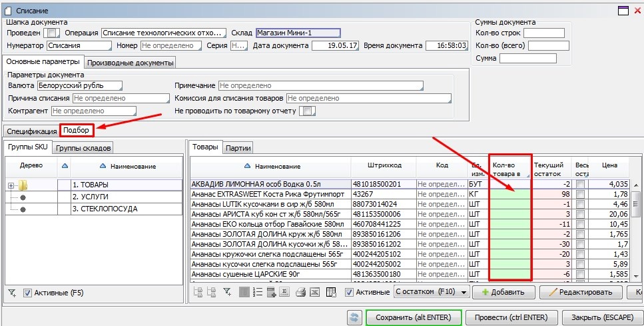
Task: Click the filter funnel icon in products toolbar
Action: (227, 292)
